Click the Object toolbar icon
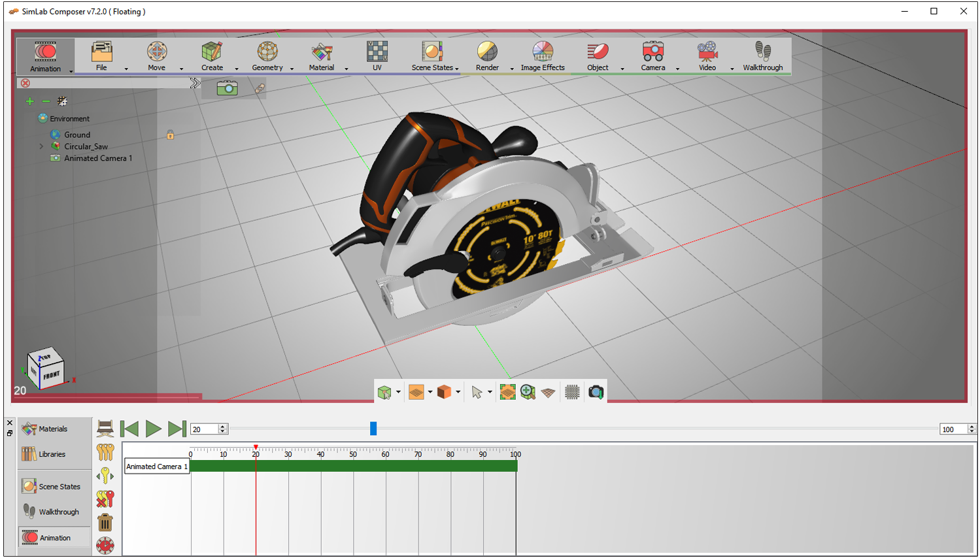The width and height of the screenshot is (980, 558). click(x=598, y=52)
